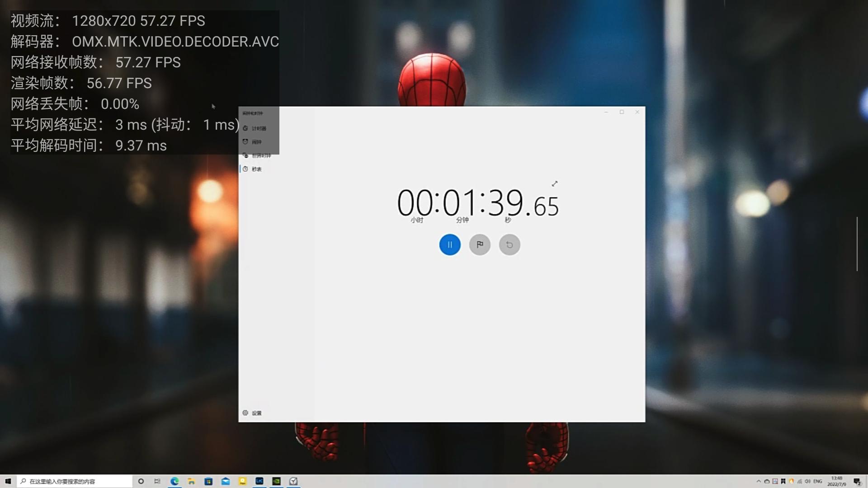This screenshot has width=868, height=488.
Task: Expand stopwatch to full view
Action: [555, 183]
